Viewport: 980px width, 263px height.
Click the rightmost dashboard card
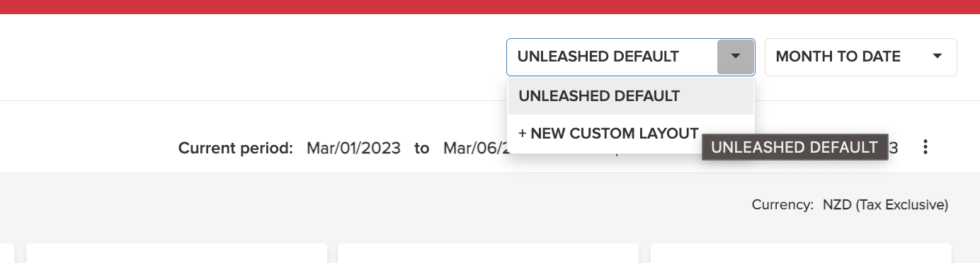801,253
